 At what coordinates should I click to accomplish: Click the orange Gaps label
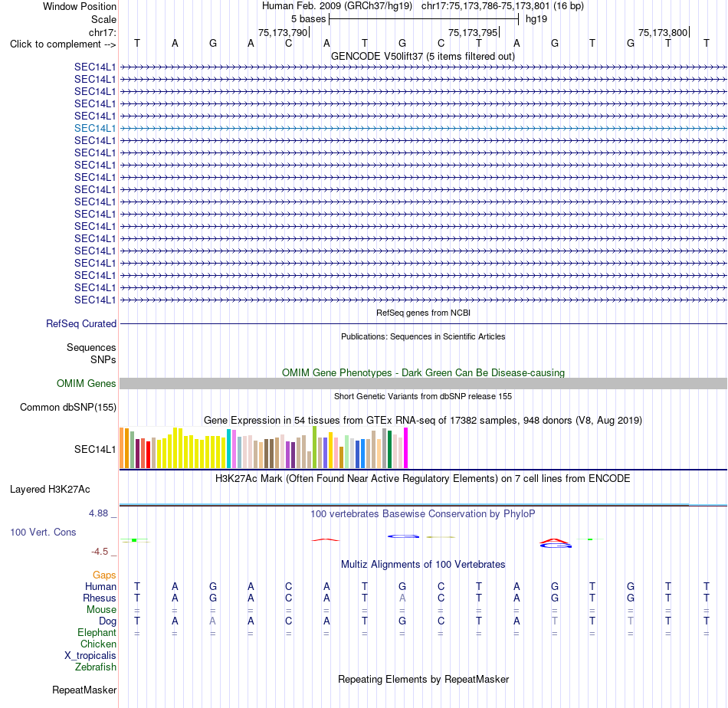click(104, 575)
